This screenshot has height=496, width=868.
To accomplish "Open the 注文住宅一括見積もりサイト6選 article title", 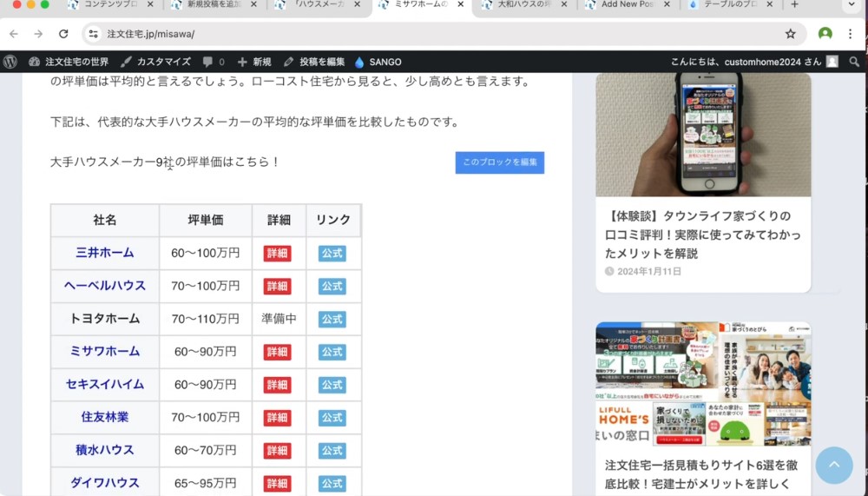I will click(700, 474).
